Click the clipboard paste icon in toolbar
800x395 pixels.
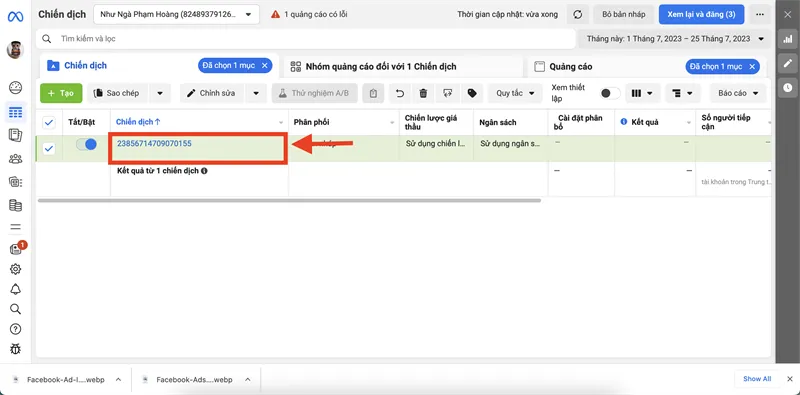pos(373,93)
